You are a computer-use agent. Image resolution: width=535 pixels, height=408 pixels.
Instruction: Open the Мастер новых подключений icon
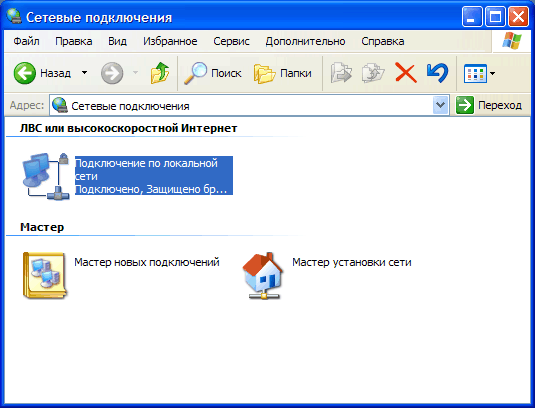coord(44,276)
